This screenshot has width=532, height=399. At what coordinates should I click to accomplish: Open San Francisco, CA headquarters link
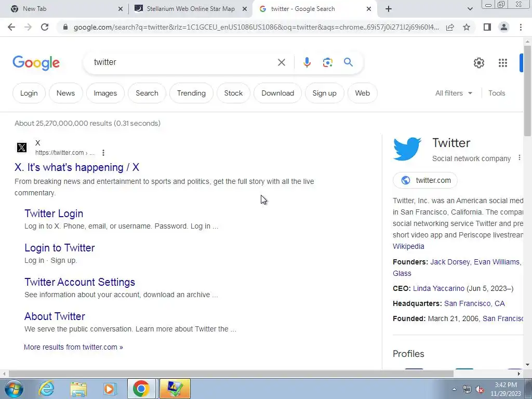click(x=474, y=303)
